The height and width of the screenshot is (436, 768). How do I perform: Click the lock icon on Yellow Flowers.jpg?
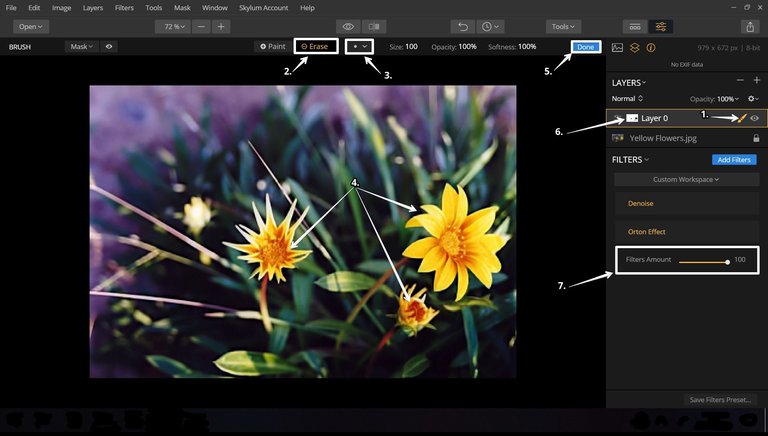point(756,138)
